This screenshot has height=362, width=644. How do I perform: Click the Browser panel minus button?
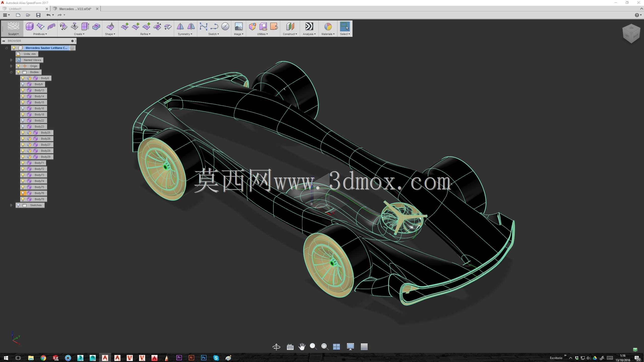point(72,41)
